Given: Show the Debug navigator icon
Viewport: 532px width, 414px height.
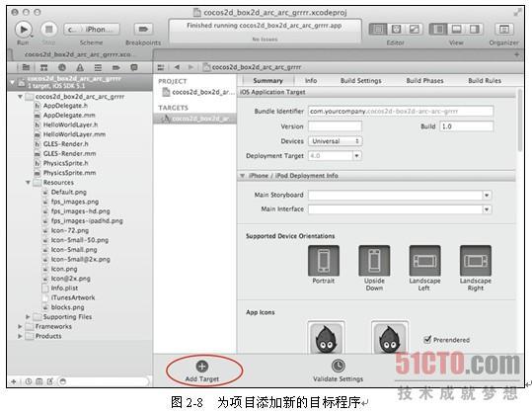Looking at the screenshot, I should tap(98, 67).
